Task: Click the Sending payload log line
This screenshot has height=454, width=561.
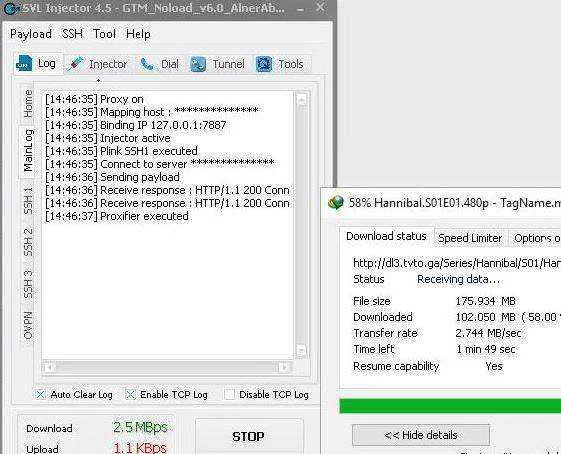Action: click(112, 177)
